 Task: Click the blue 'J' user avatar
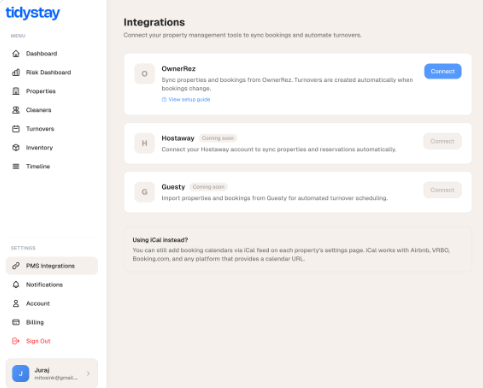click(21, 374)
